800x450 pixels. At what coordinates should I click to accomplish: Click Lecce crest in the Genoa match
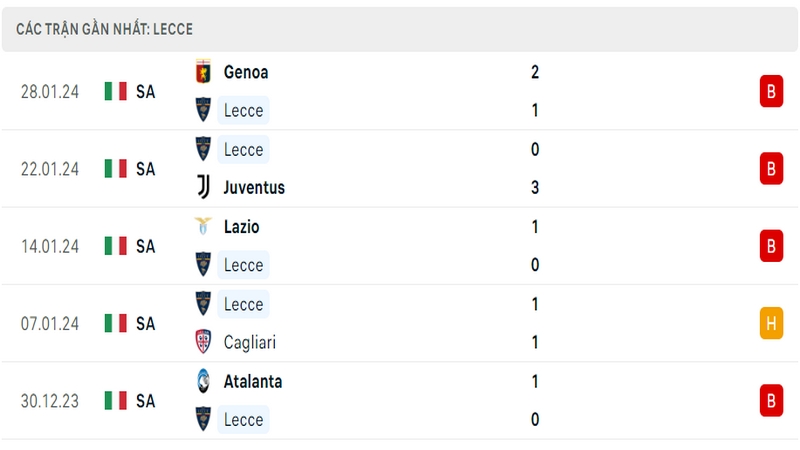(x=203, y=110)
